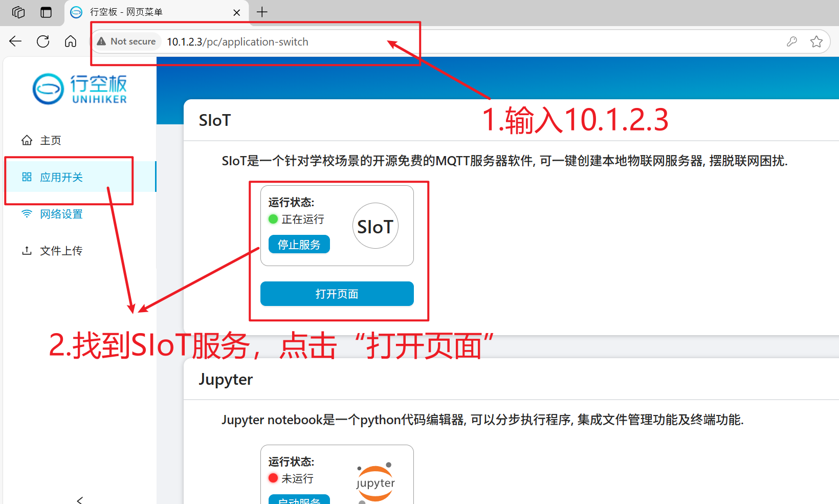Screen dimensions: 839x504
Task: Click the 运行状态 label in SIoT card
Action: click(291, 202)
